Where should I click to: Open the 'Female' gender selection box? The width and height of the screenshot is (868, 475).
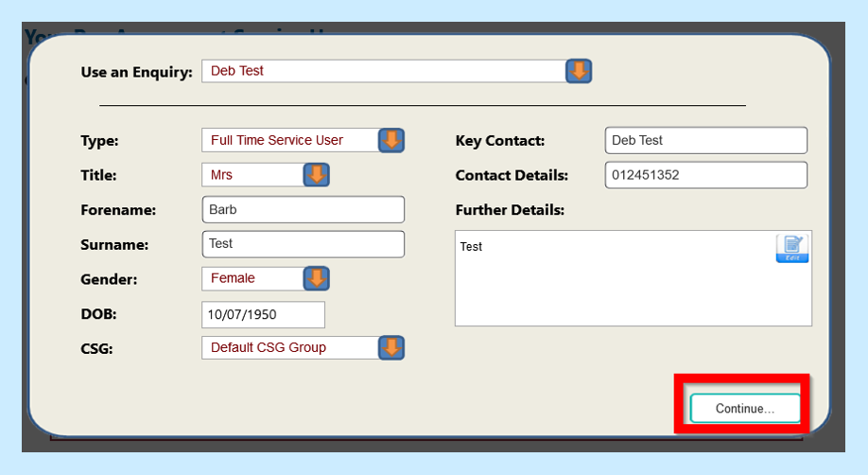[x=252, y=278]
